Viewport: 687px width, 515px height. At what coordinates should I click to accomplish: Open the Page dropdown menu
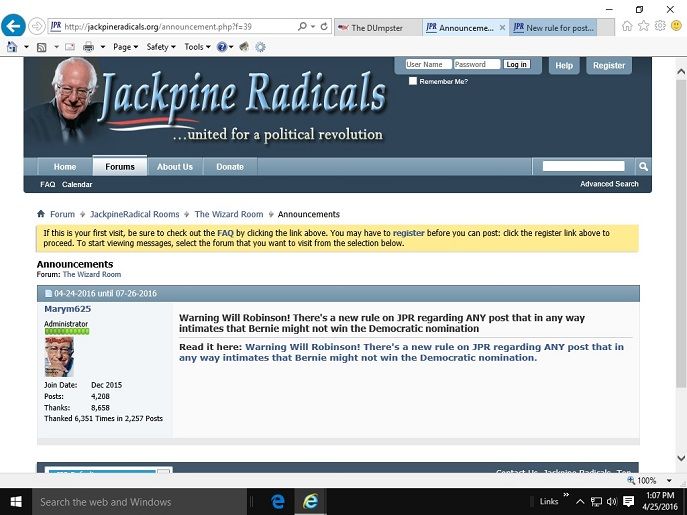click(126, 47)
